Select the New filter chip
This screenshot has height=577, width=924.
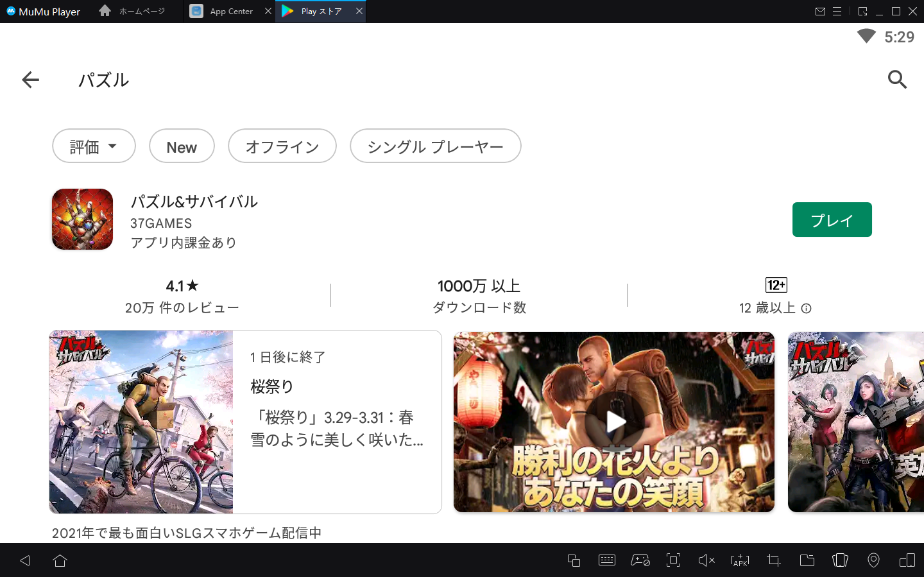tap(182, 146)
